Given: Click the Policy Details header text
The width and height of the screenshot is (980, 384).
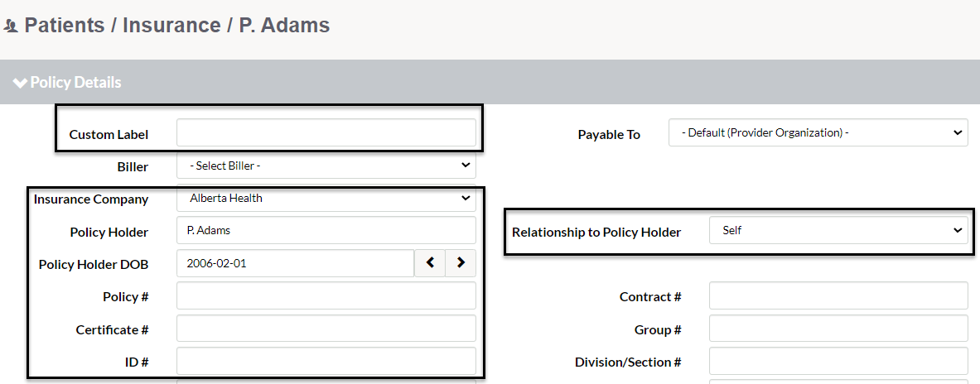Looking at the screenshot, I should tap(75, 83).
